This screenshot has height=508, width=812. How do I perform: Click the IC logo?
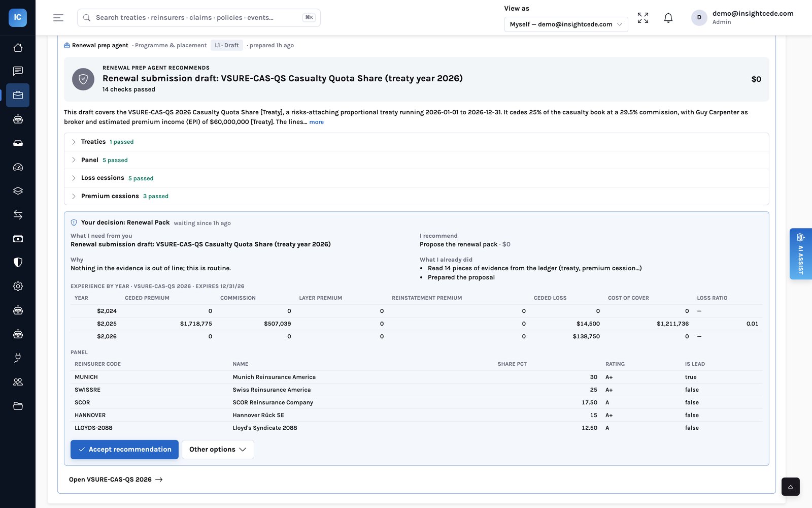tap(18, 17)
